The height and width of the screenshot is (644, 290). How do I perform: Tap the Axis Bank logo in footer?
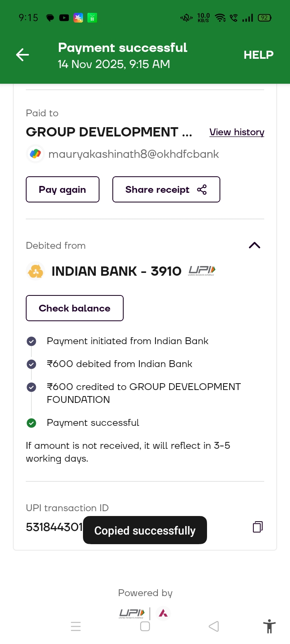tap(163, 613)
